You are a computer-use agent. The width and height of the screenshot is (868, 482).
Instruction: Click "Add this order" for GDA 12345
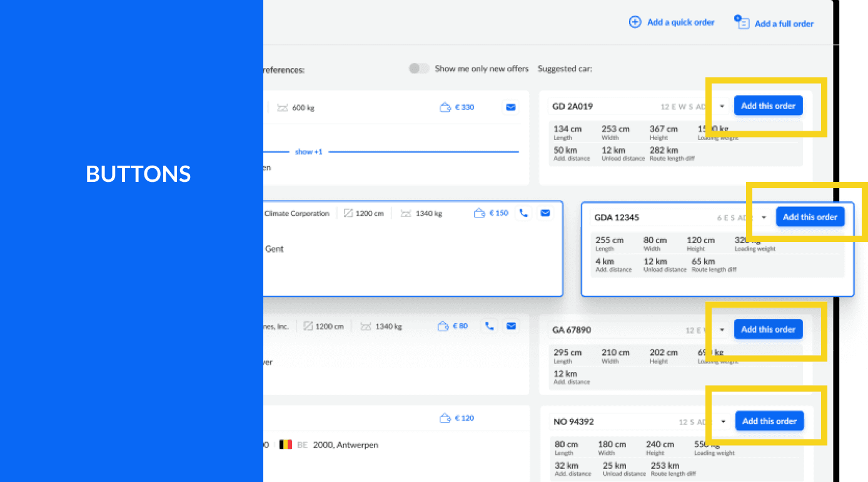[810, 217]
